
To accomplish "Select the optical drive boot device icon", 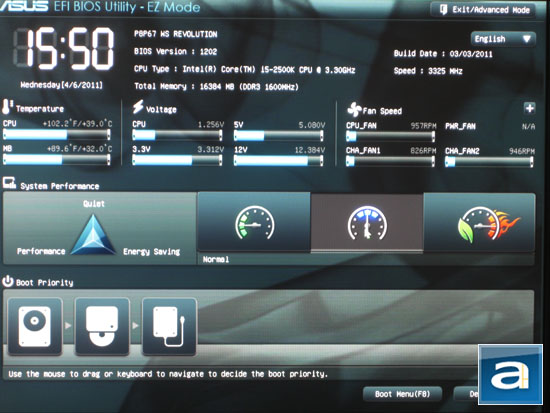I will pos(102,326).
